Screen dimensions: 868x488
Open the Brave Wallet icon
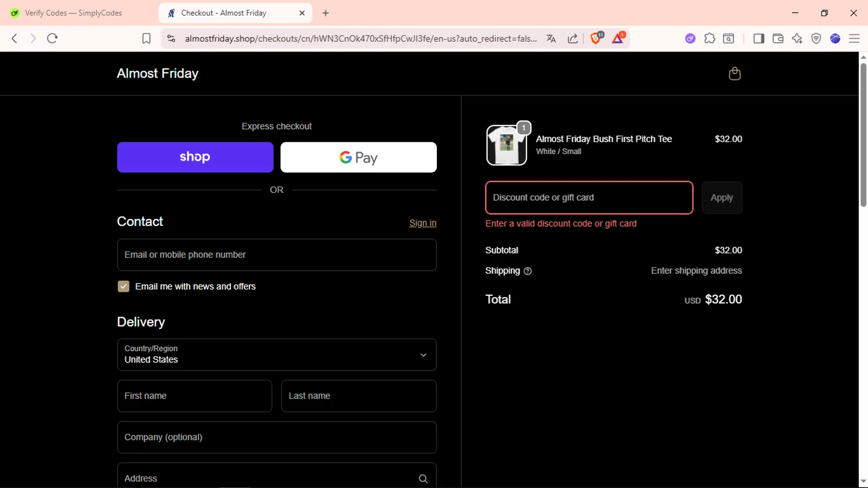click(778, 38)
